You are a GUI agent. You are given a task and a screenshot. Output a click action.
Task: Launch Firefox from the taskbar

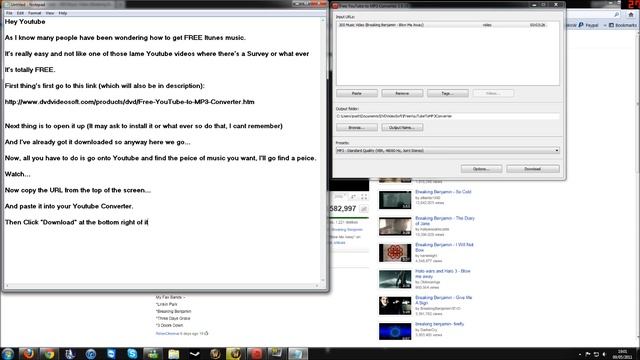29,353
